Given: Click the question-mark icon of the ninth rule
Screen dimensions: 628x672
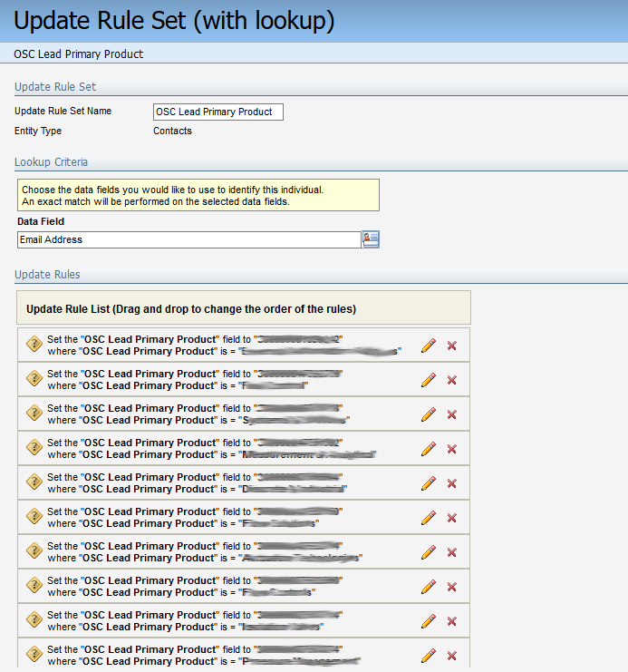Looking at the screenshot, I should coord(34,620).
